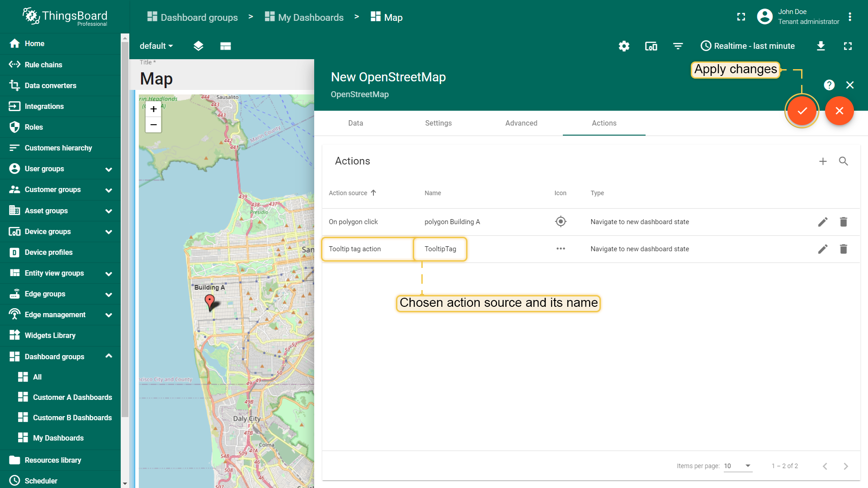Open Widgets Library in sidebar
Screen dimensions: 868x488
pyautogui.click(x=61, y=335)
